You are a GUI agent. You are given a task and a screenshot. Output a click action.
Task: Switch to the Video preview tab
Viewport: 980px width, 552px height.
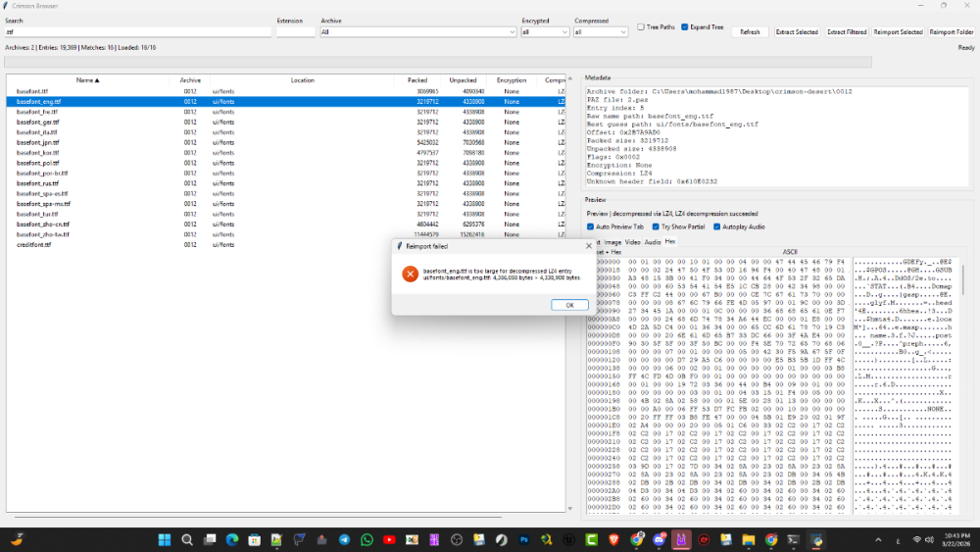[x=632, y=242]
